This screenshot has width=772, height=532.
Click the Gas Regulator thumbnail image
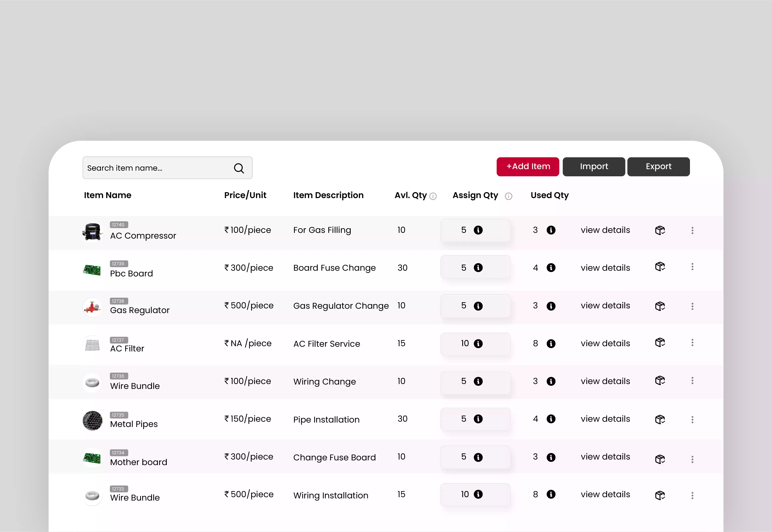pos(92,307)
